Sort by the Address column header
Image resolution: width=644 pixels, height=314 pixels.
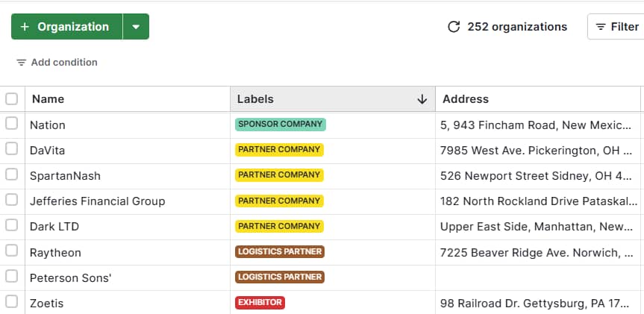[x=538, y=99]
